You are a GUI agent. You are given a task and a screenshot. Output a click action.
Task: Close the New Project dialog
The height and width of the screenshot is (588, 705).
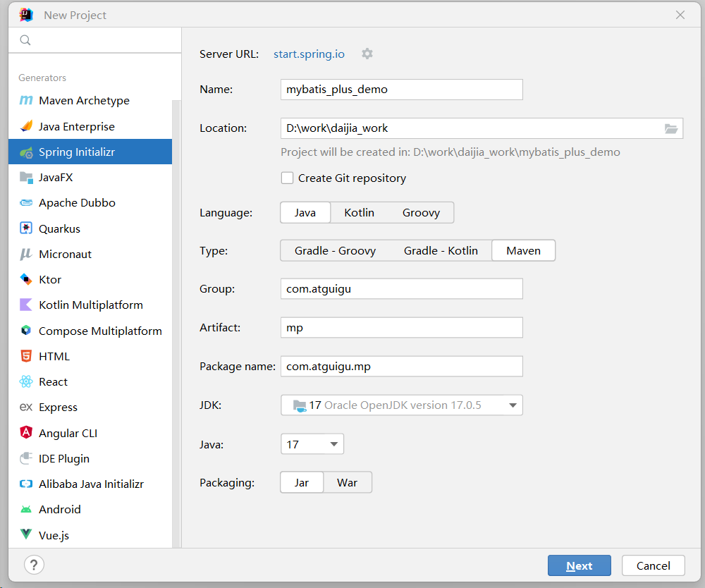[680, 15]
